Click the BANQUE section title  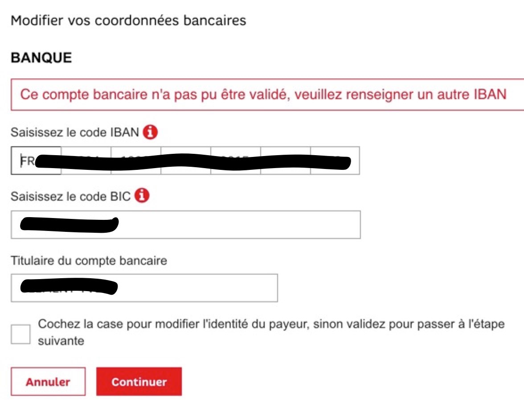point(41,57)
